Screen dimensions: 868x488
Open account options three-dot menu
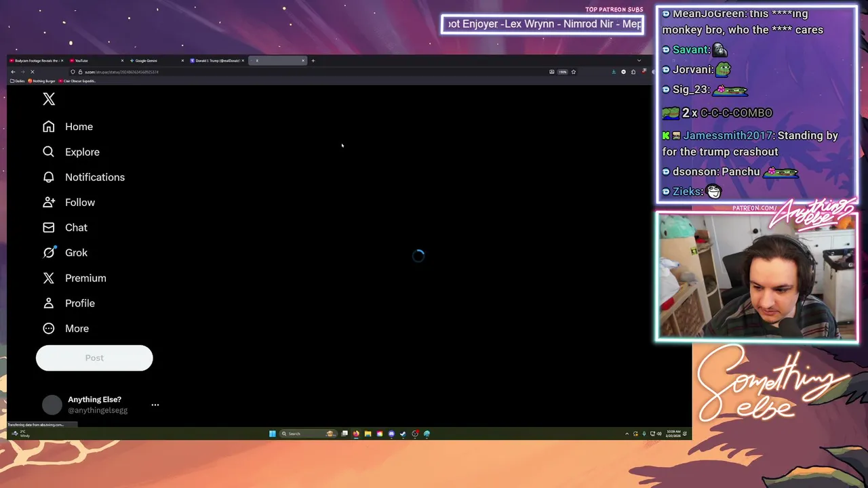(x=155, y=405)
